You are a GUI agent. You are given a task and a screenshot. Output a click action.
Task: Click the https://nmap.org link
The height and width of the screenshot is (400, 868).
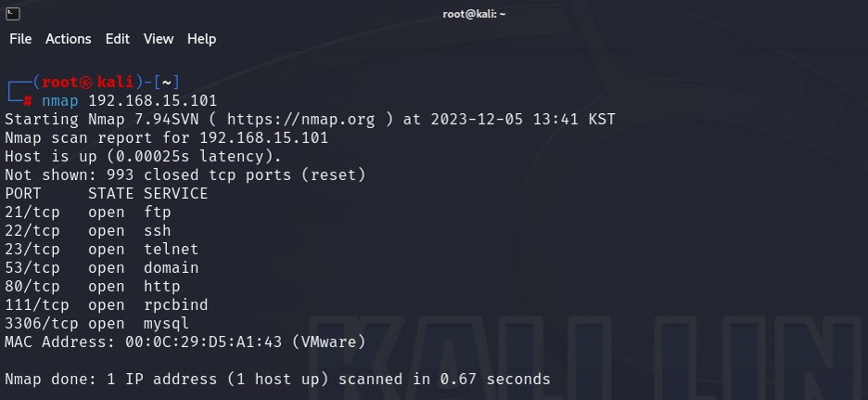[300, 119]
